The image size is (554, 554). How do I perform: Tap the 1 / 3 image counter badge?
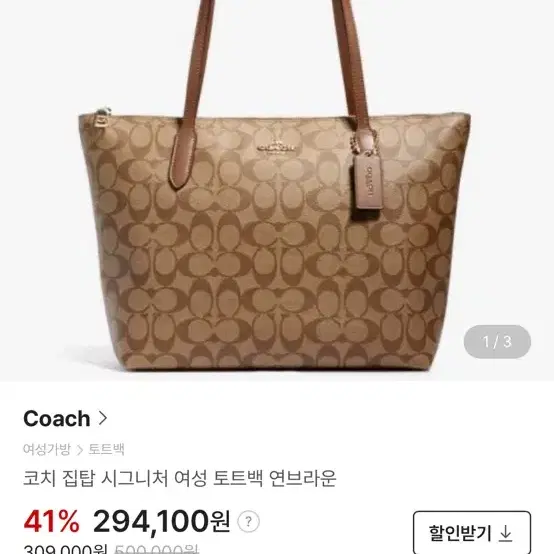pyautogui.click(x=497, y=341)
